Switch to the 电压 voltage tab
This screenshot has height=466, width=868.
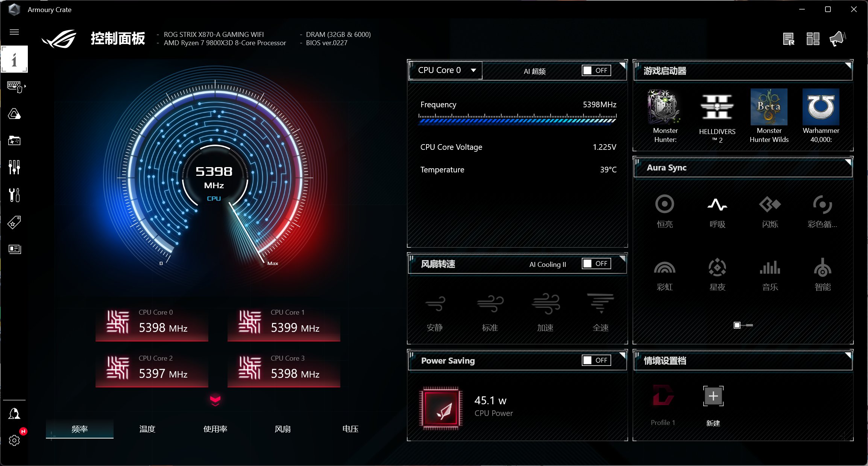[351, 429]
